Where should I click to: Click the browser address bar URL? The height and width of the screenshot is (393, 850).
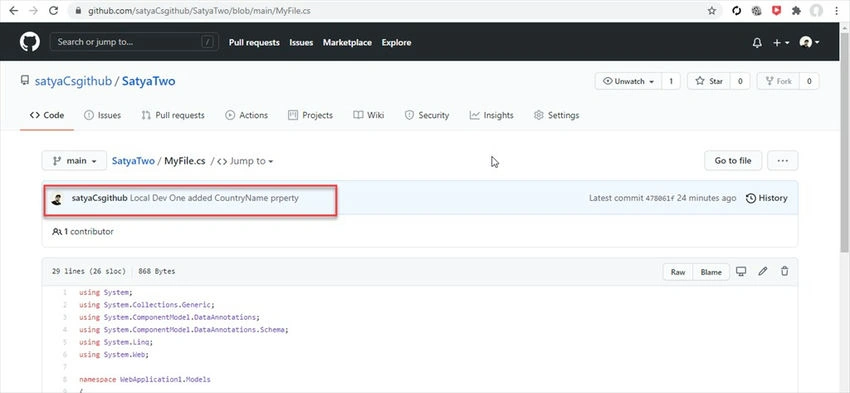coord(199,11)
